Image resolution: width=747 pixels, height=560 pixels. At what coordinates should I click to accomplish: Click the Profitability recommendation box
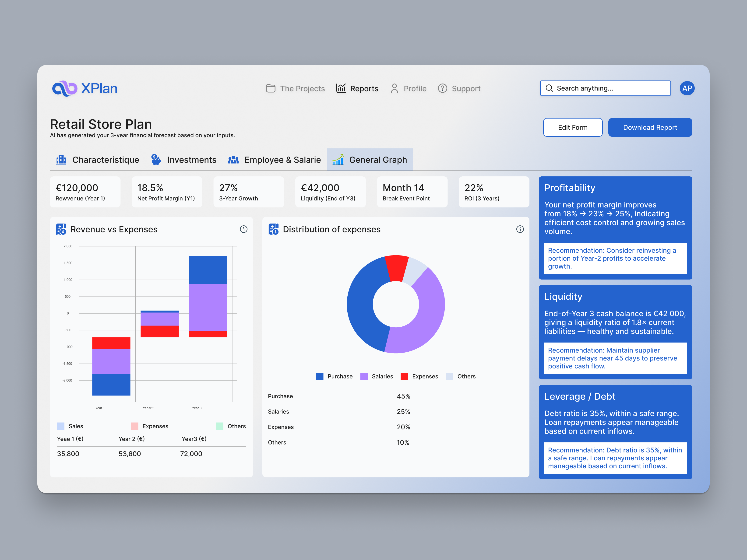pyautogui.click(x=615, y=258)
